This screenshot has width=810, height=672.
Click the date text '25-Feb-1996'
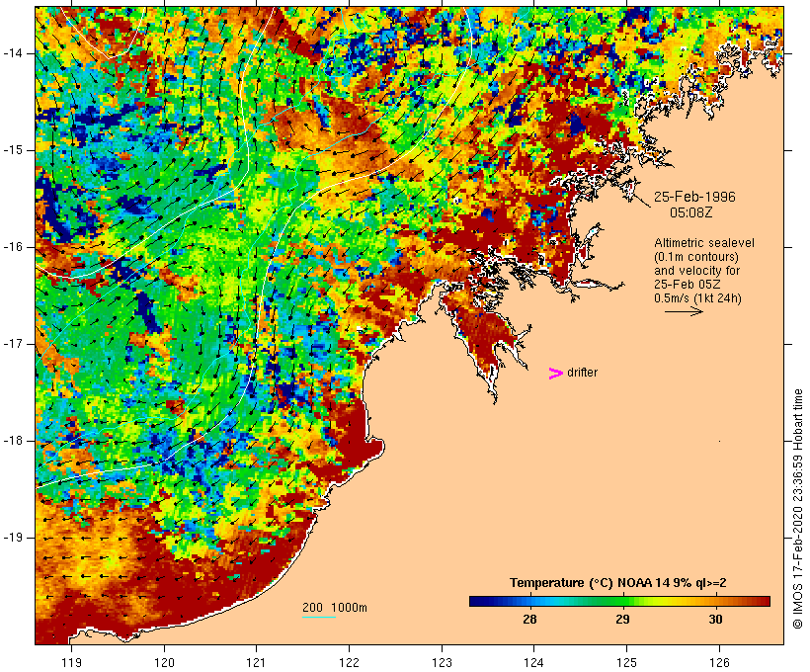(x=694, y=197)
